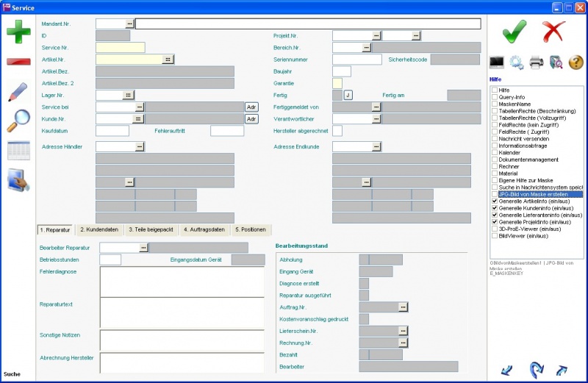Uncheck Generelle Artikelinfo (ein/aus)
This screenshot has width=588, height=383.
[x=495, y=201]
